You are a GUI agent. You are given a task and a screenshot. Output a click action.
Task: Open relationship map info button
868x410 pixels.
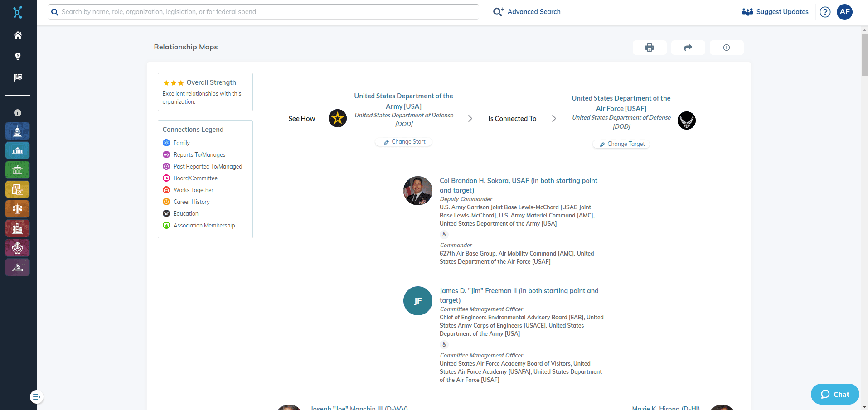[727, 48]
